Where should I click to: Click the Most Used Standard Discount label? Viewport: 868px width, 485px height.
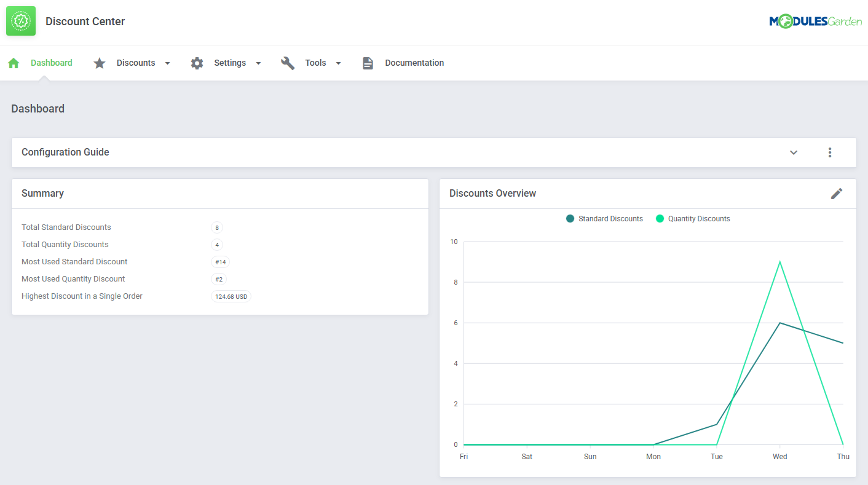click(x=74, y=262)
